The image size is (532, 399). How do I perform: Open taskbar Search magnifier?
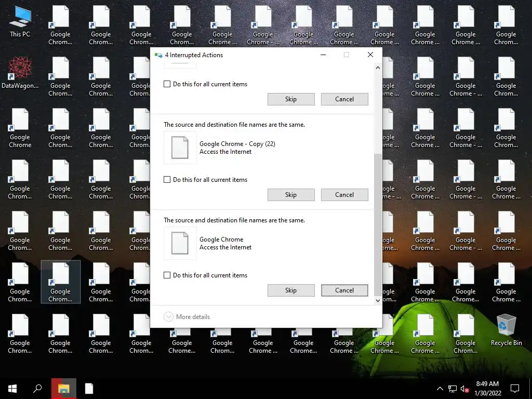pyautogui.click(x=37, y=389)
